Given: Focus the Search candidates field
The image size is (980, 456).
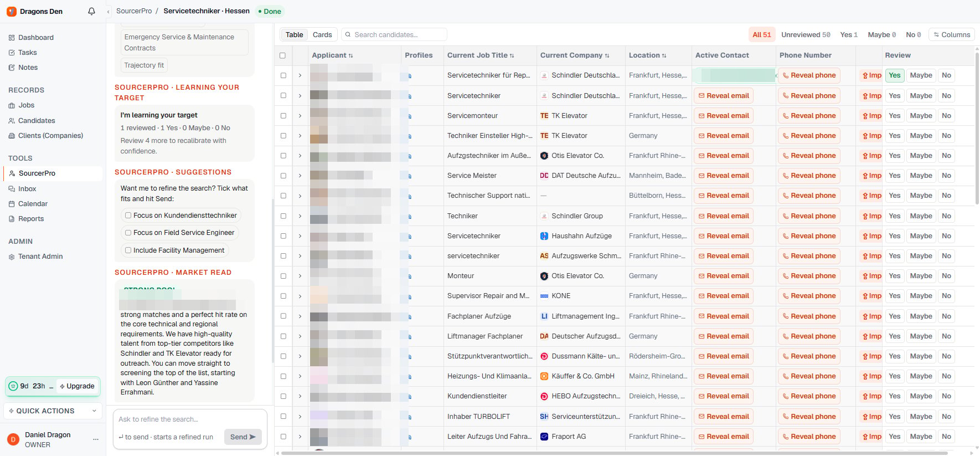Looking at the screenshot, I should (x=394, y=35).
